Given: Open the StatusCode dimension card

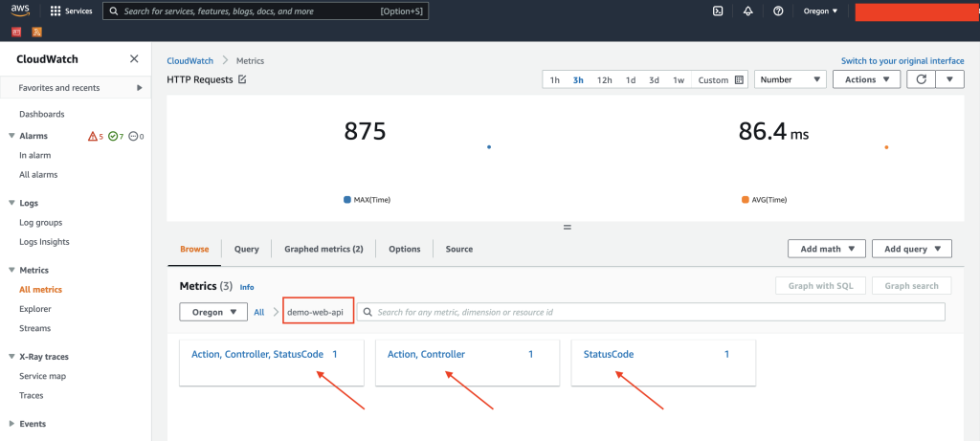Looking at the screenshot, I should click(663, 363).
